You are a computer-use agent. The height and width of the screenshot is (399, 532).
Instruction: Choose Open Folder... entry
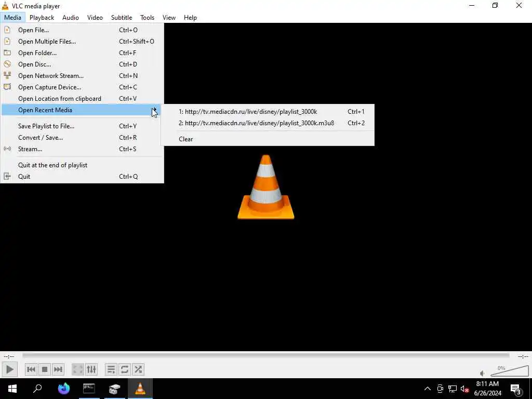point(82,53)
